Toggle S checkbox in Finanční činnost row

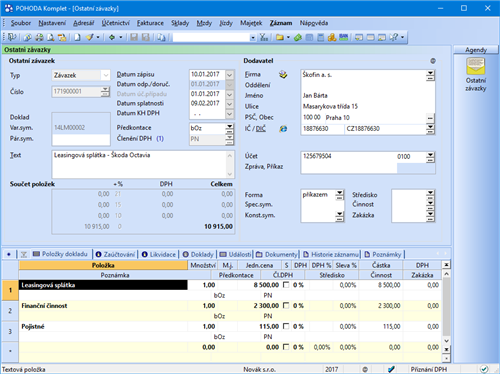coord(286,306)
